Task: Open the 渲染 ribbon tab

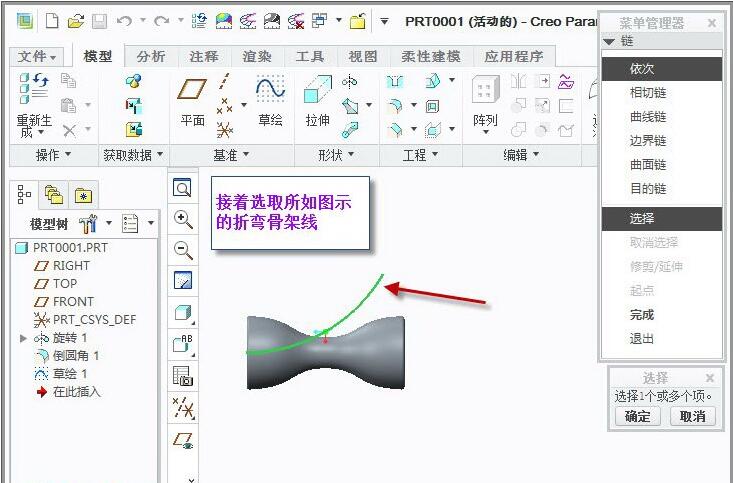Action: [257, 56]
